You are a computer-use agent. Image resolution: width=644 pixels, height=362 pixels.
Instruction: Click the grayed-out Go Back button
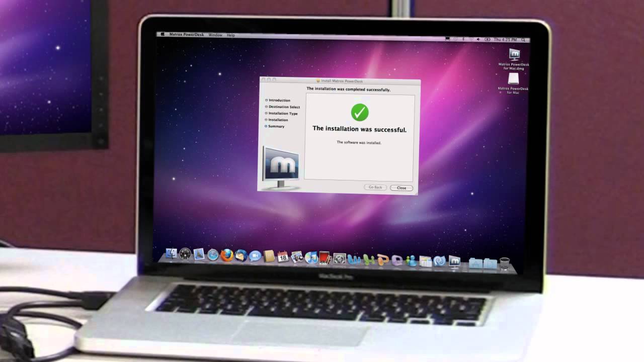click(x=375, y=187)
